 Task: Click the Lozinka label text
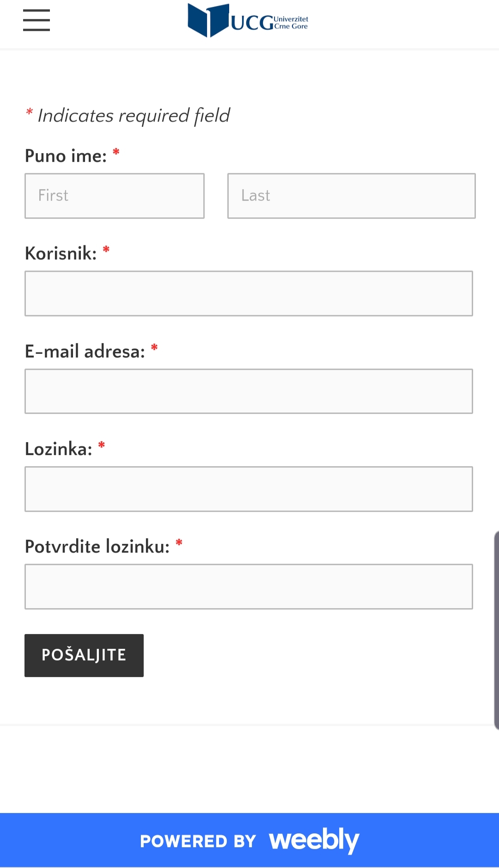[59, 449]
